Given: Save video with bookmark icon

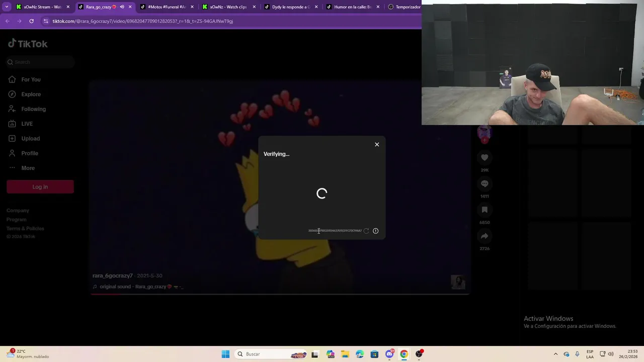Looking at the screenshot, I should click(485, 210).
